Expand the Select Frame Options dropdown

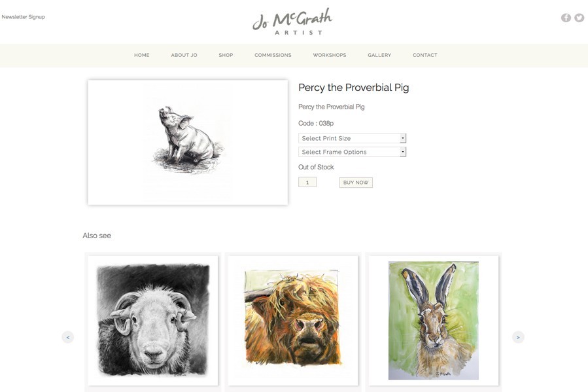point(352,152)
